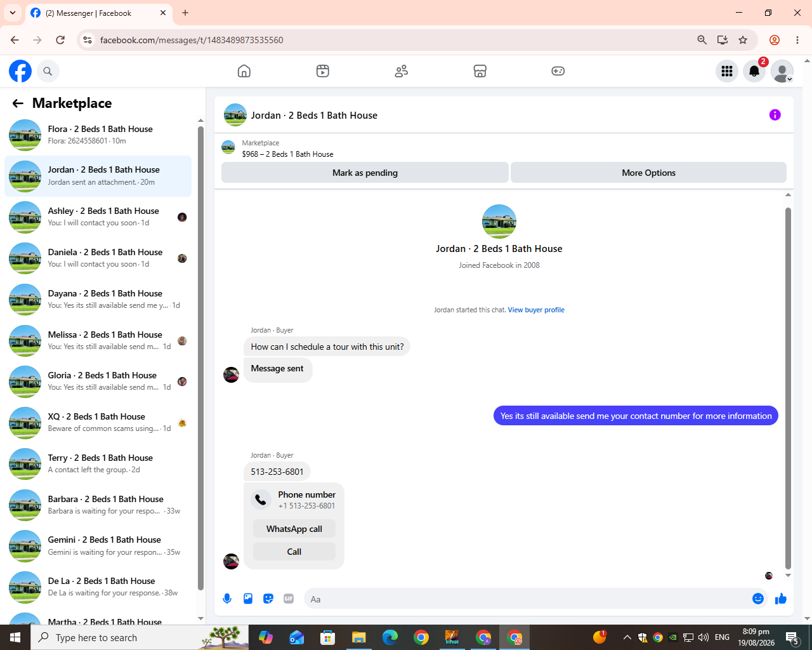Choose a sticker icon
Viewport: 812px width, 650px height.
point(268,599)
